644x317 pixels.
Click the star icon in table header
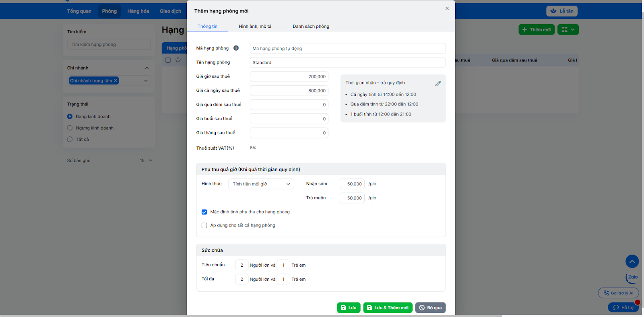(x=178, y=60)
